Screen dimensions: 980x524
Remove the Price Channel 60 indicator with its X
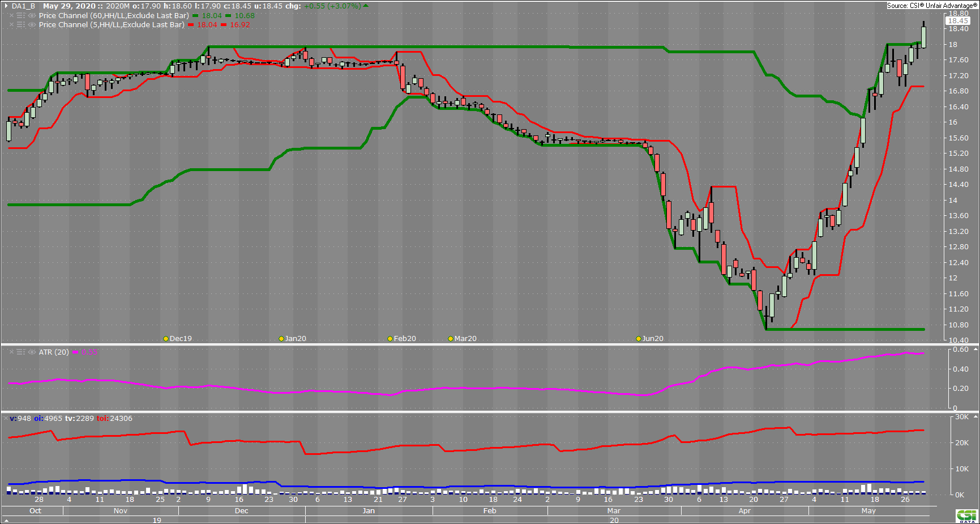click(11, 16)
